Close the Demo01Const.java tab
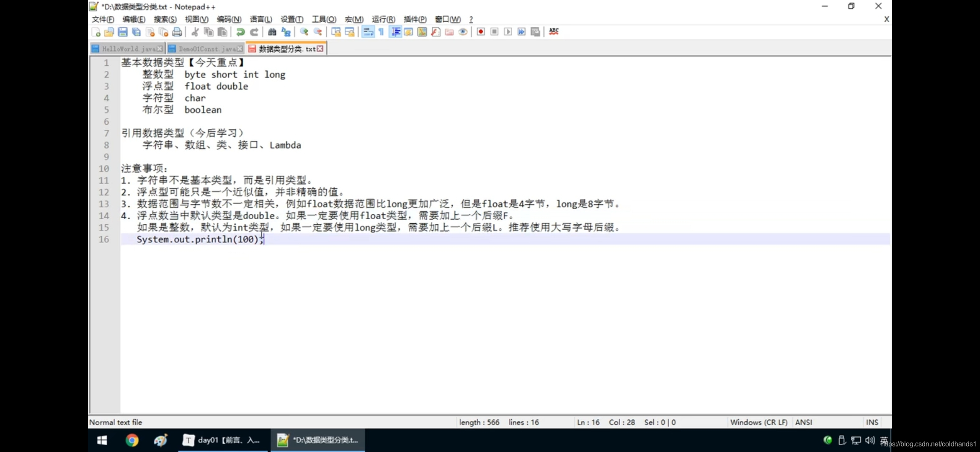 coord(240,49)
